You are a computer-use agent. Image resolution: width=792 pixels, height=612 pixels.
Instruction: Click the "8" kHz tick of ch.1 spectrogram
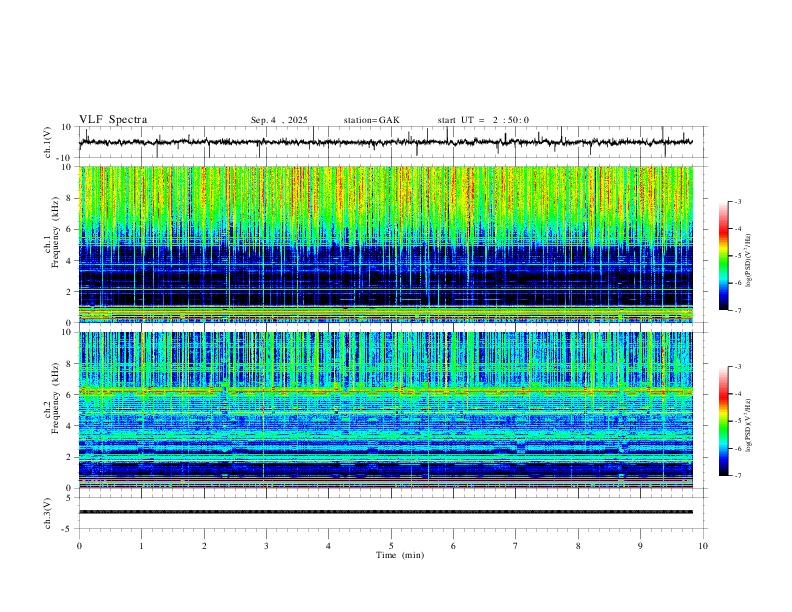[x=69, y=198]
